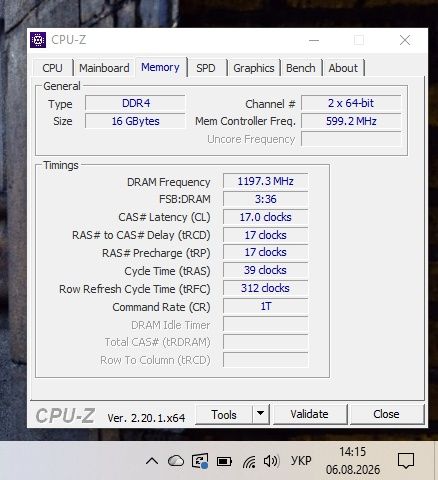Click the Ver. 2.20.1.x64 version text
The width and height of the screenshot is (438, 480).
146,418
